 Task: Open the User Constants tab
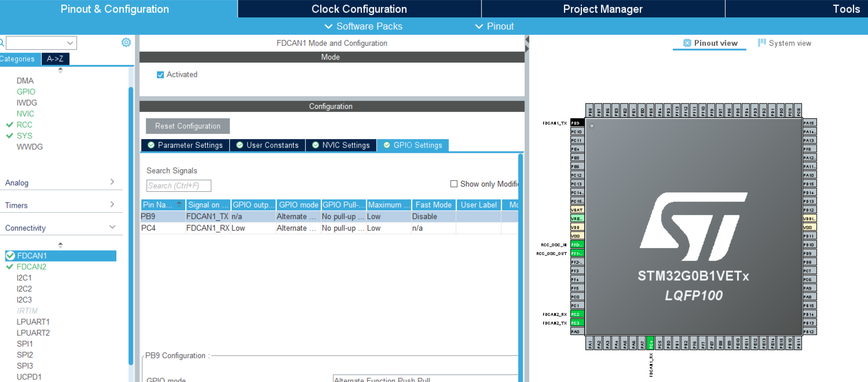(267, 145)
